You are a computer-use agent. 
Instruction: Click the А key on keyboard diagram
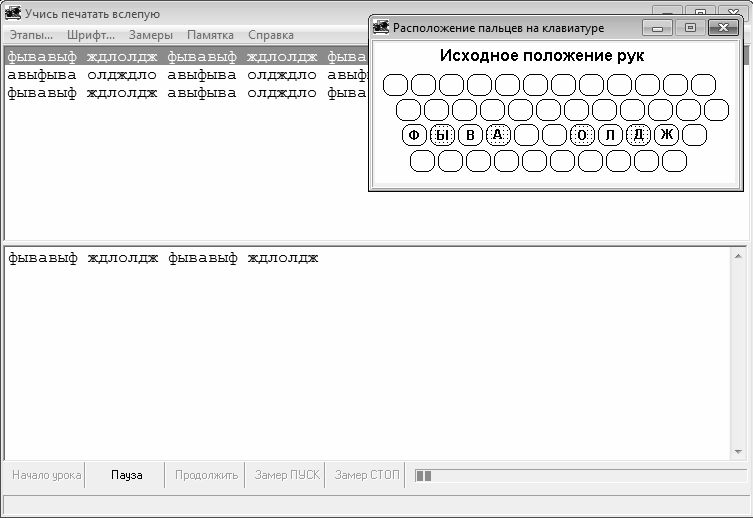pyautogui.click(x=498, y=135)
